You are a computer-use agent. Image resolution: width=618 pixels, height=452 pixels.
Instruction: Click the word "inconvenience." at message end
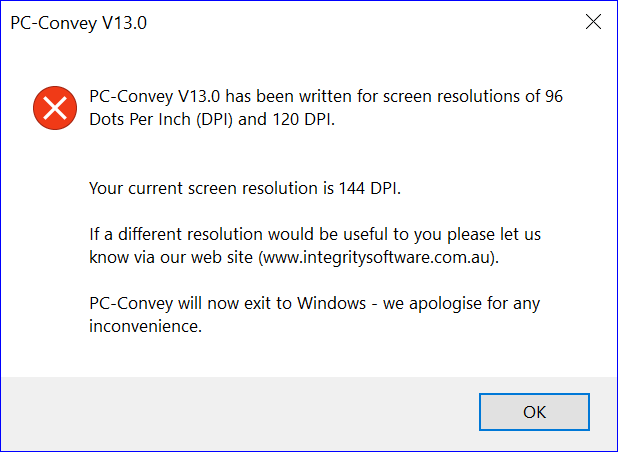coord(145,326)
